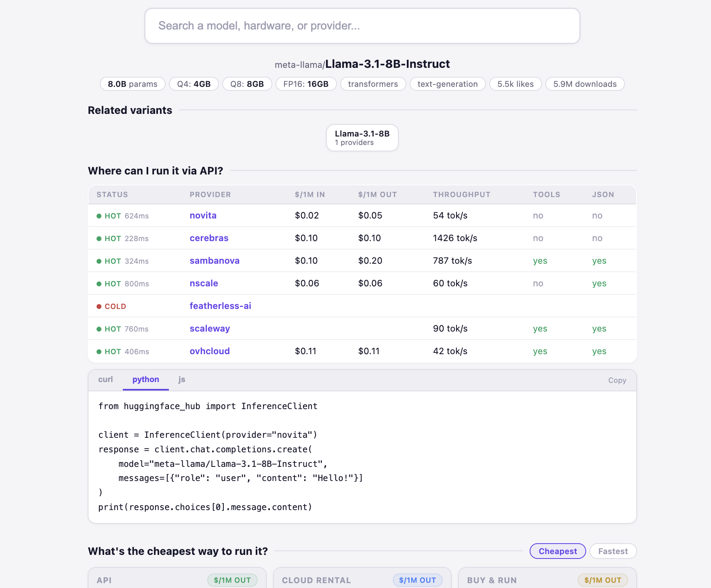
Task: Click the text-generation tag pill
Action: [x=448, y=84]
